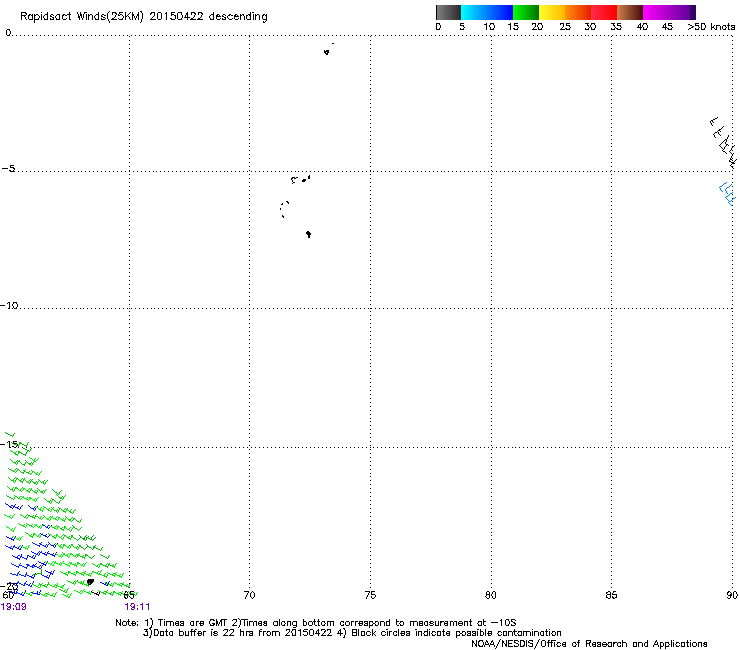Click the gray 0-5 knots color segment
Image resolution: width=740 pixels, height=650 pixels.
pyautogui.click(x=448, y=12)
